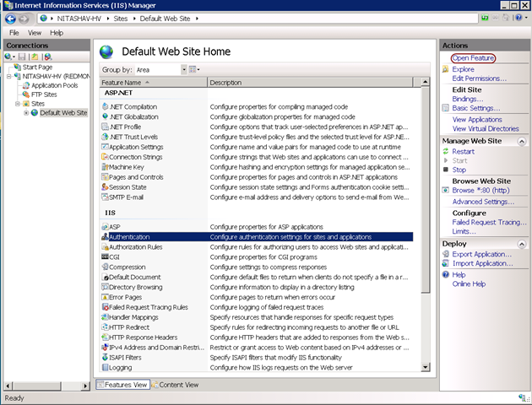
Task: Sort by Description column header
Action: click(x=310, y=83)
